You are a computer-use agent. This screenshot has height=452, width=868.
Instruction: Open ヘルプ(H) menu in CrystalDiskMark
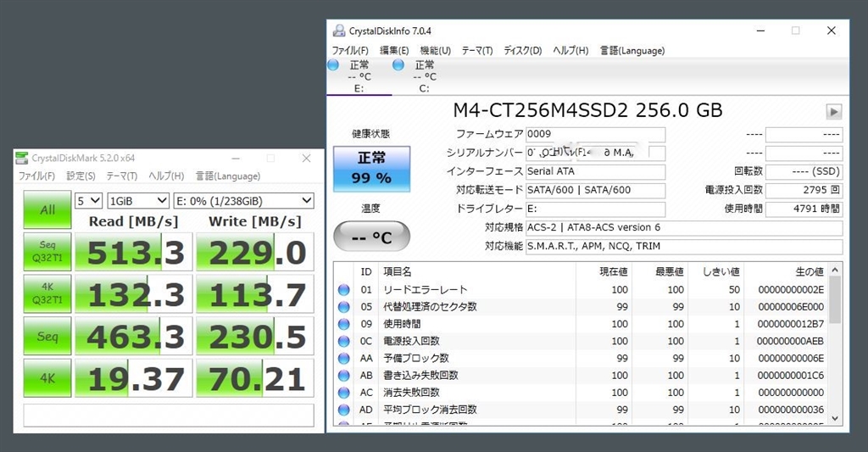tap(166, 176)
